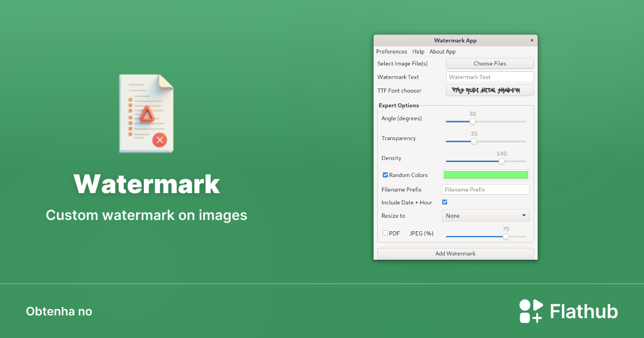644x338 pixels.
Task: Toggle Include Date + Hour
Action: [x=444, y=202]
